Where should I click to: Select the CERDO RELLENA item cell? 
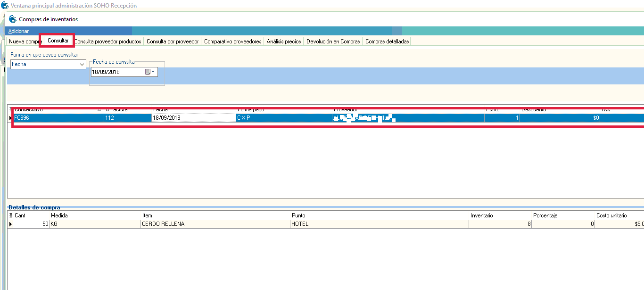[x=215, y=224]
